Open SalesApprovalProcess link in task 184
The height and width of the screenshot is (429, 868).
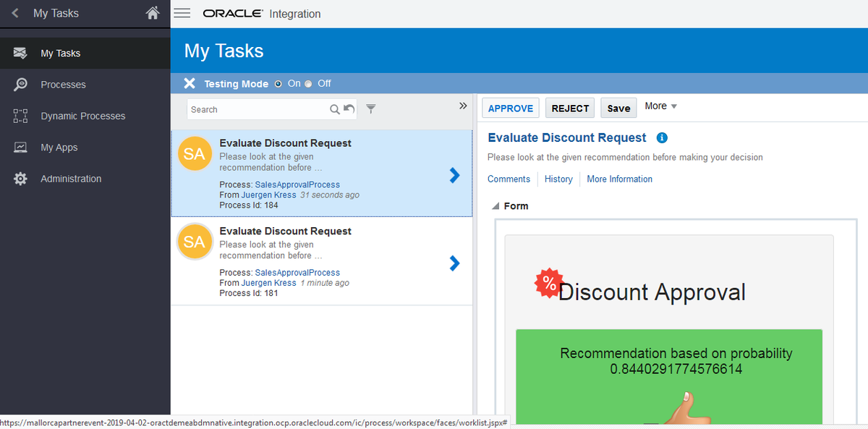(297, 184)
